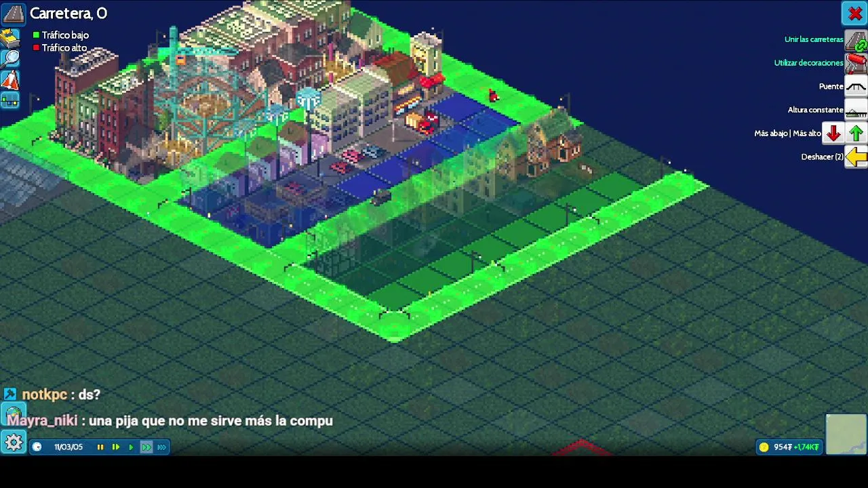Set speed to slow step-play
The width and height of the screenshot is (868, 488).
(x=115, y=447)
